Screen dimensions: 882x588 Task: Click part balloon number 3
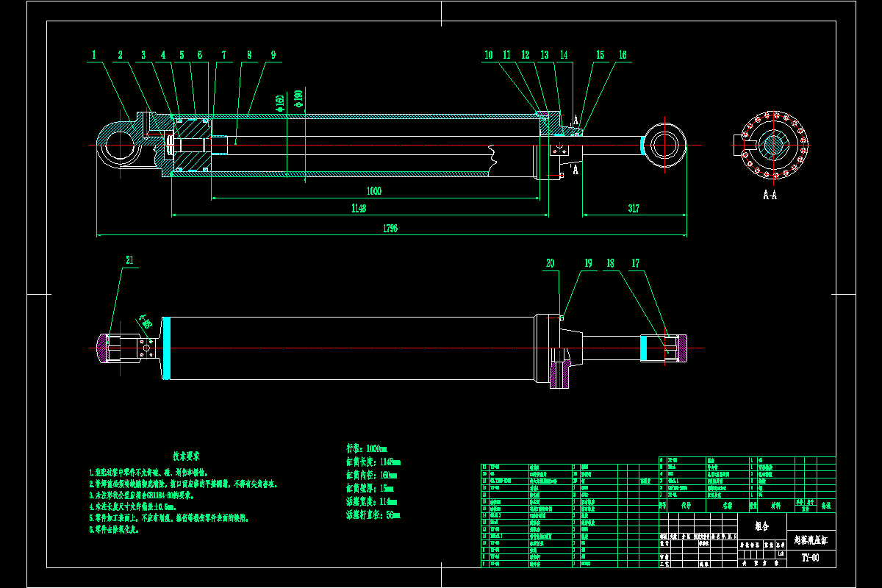[x=143, y=55]
